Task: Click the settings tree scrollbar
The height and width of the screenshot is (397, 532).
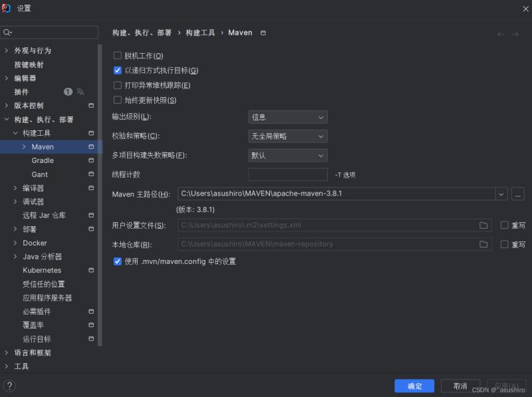Action: tap(100, 195)
